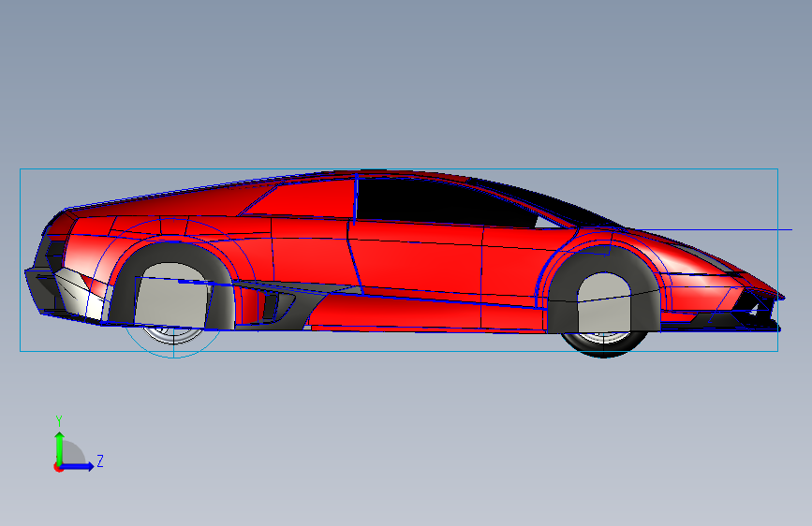Image resolution: width=812 pixels, height=526 pixels.
Task: Click the green Y axis arrow on triad
Action: [x=60, y=447]
